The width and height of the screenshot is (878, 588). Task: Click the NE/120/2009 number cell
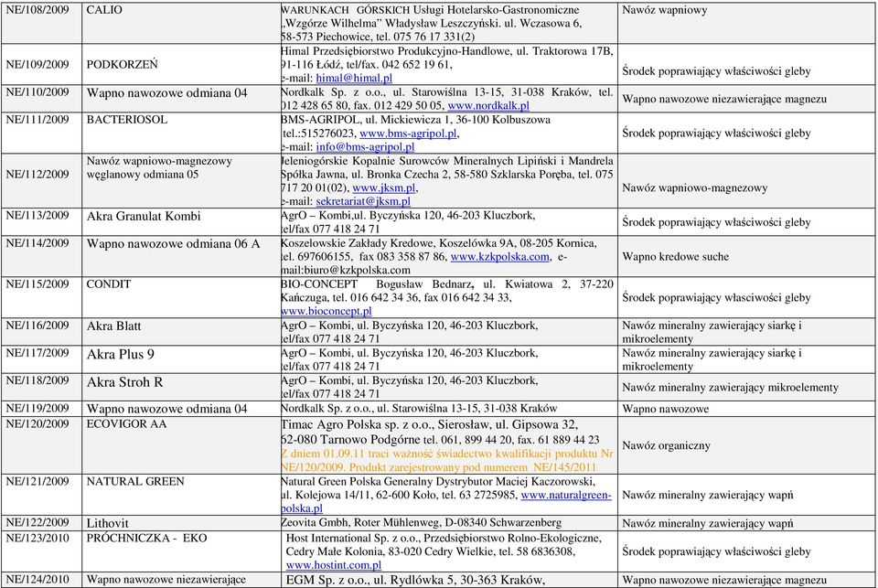[42, 445]
